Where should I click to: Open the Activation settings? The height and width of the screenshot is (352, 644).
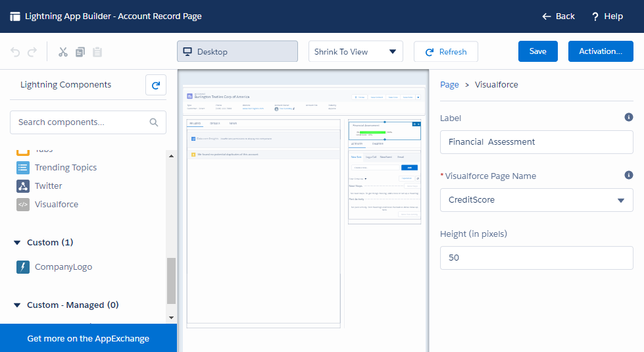[x=600, y=51]
